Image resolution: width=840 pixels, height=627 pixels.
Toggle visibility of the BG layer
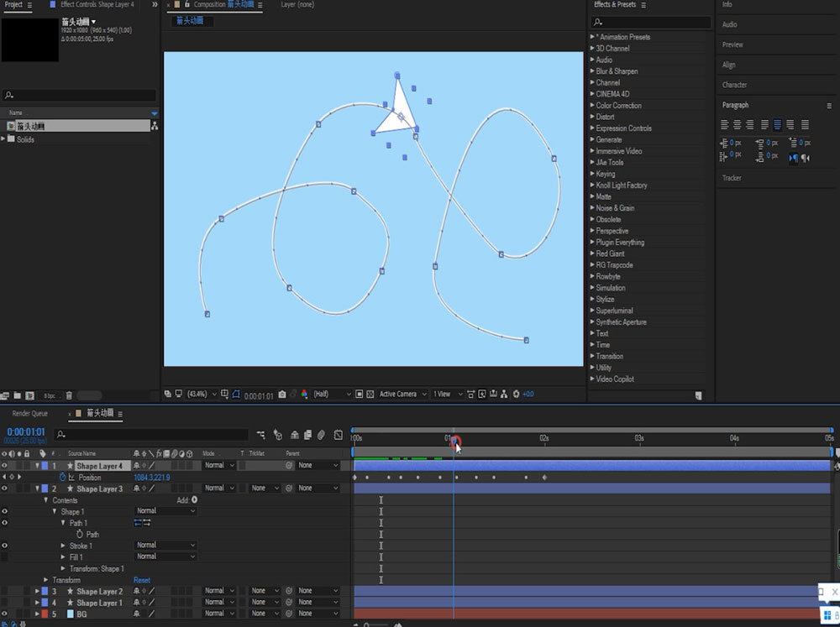(x=5, y=614)
